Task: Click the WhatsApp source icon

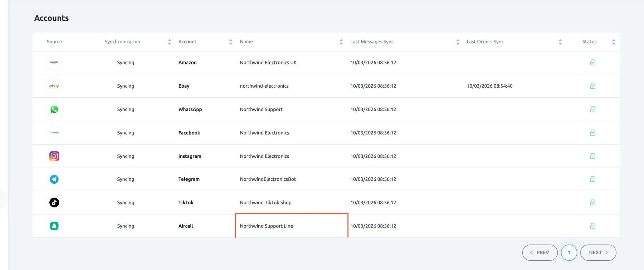Action: (x=54, y=109)
